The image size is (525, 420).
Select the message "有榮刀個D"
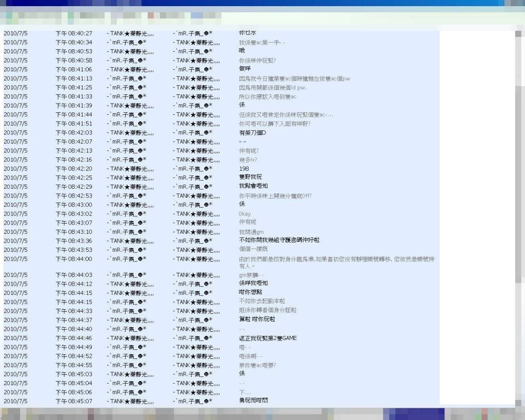[252, 133]
